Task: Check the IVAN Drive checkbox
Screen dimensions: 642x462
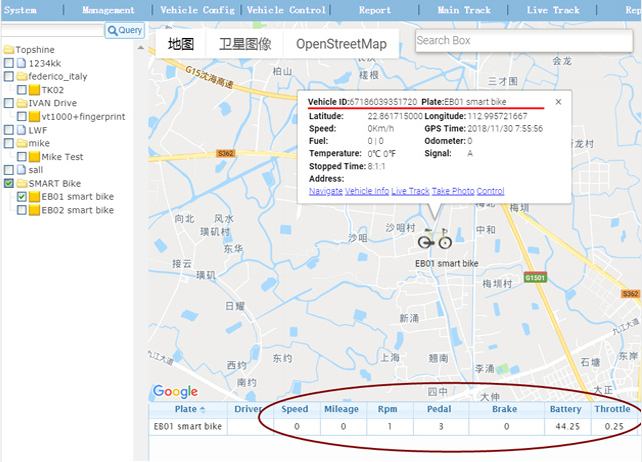Action: [x=9, y=103]
